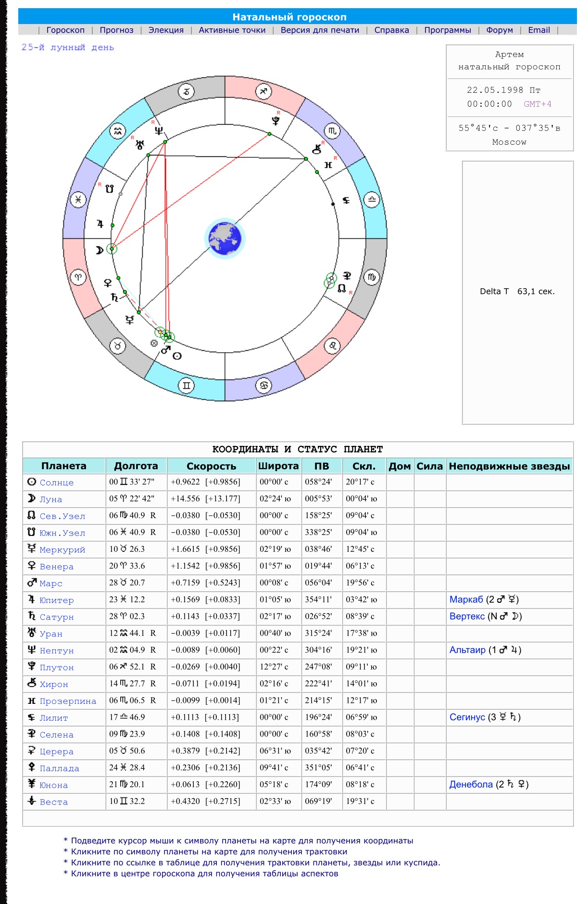588x904 pixels.
Task: Click the Sagittarius sign on the zodiac wheel
Action: pyautogui.click(x=263, y=91)
